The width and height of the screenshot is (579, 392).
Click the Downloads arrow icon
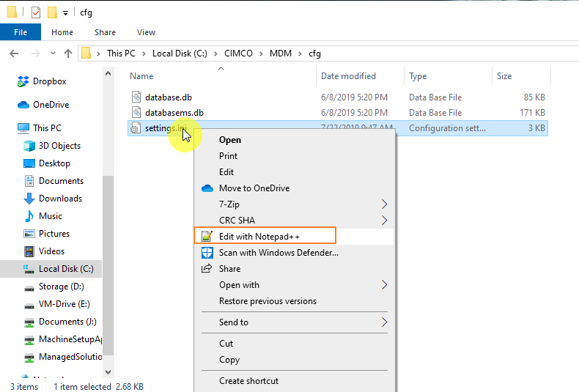tap(29, 199)
